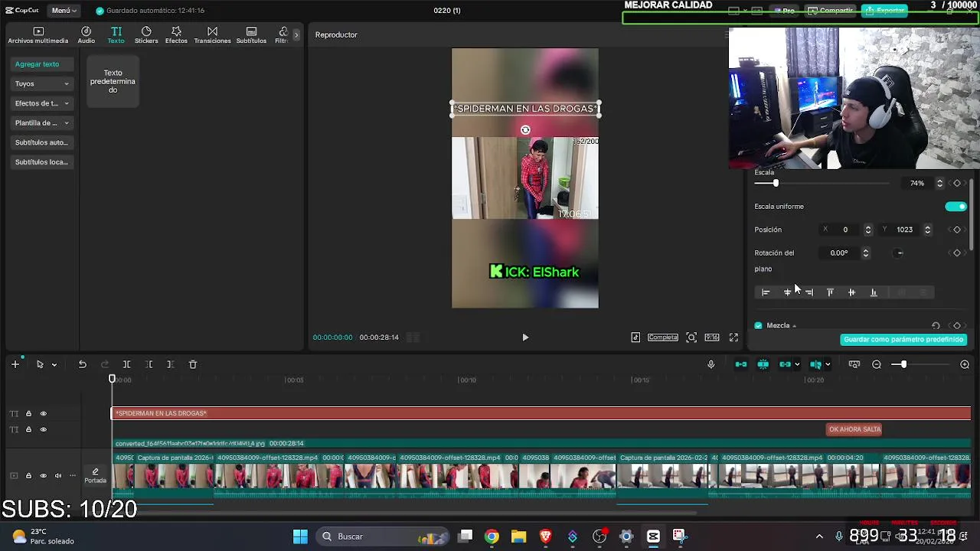Collapse the Mezcla section arrow
Screen dimensions: 980x551
794,326
